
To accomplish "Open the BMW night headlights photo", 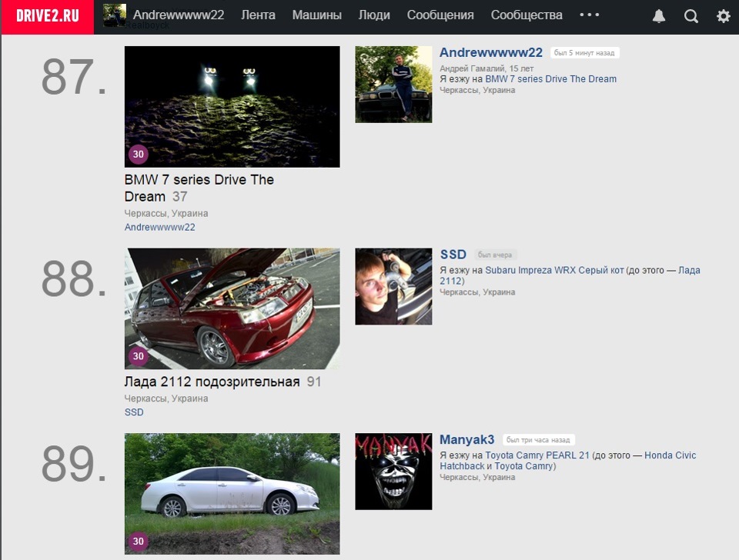I will click(232, 106).
